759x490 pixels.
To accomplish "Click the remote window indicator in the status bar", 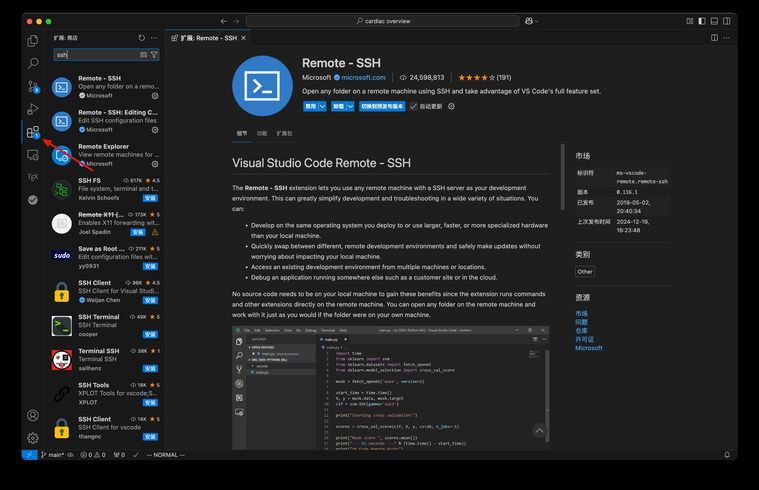I will pos(30,455).
